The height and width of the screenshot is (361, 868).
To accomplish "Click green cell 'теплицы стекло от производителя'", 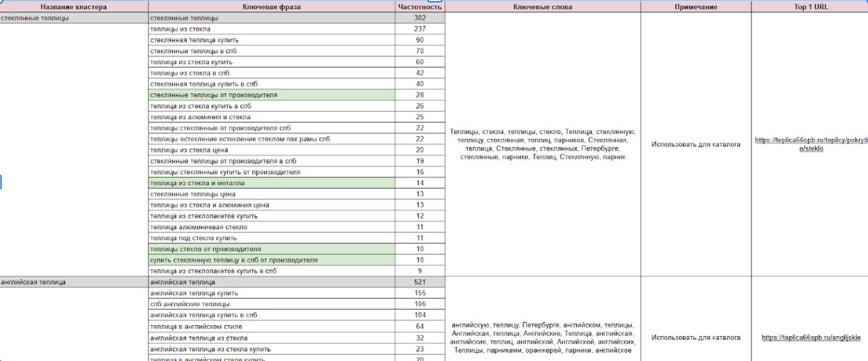I will 271,249.
